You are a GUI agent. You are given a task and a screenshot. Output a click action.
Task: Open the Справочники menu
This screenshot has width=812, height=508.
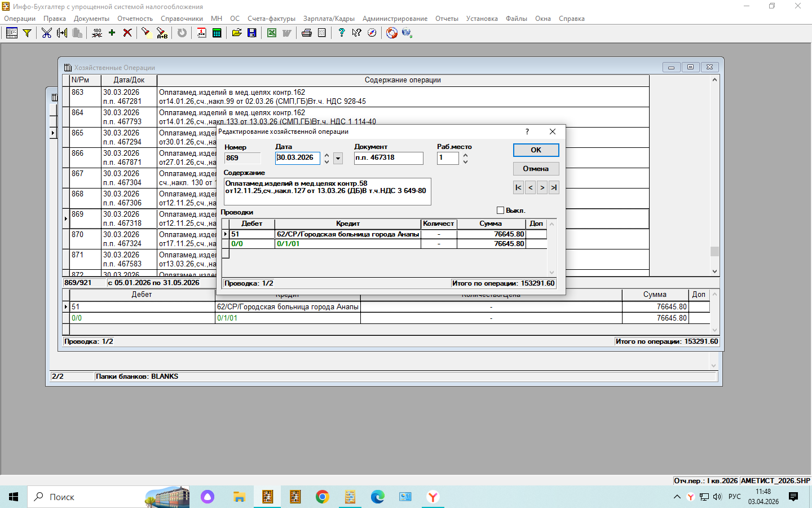coord(182,19)
